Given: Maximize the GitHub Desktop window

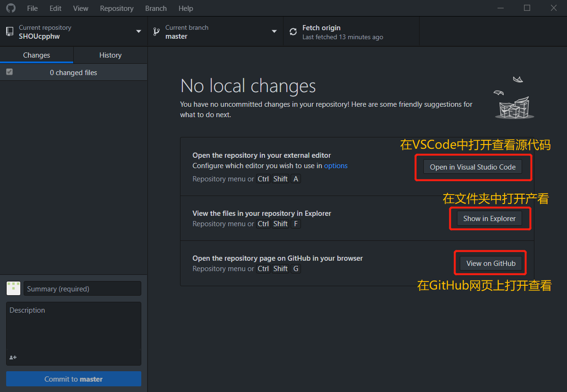Looking at the screenshot, I should 527,8.
